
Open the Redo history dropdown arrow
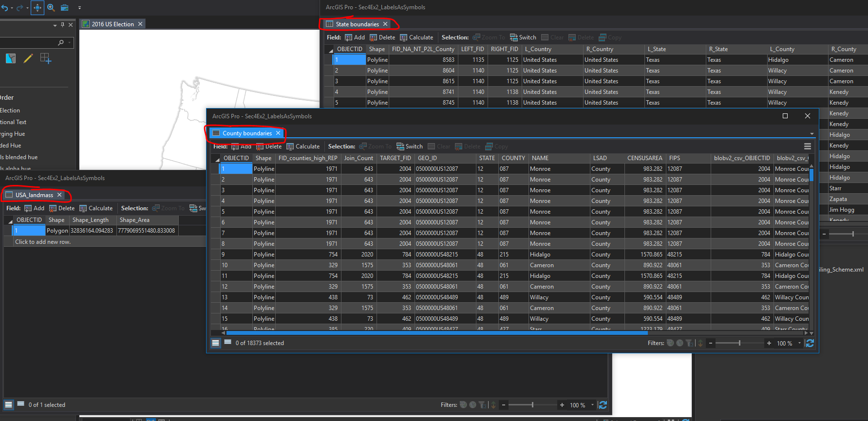pos(27,8)
